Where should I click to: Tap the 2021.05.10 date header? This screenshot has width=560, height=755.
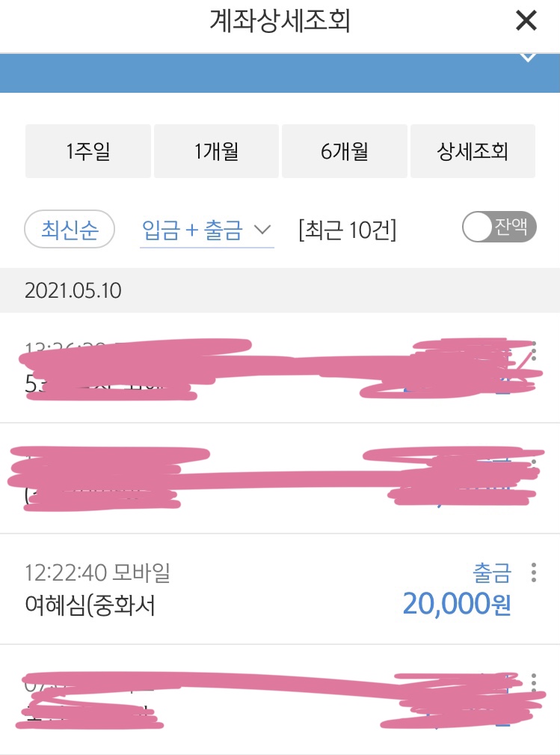(x=73, y=290)
